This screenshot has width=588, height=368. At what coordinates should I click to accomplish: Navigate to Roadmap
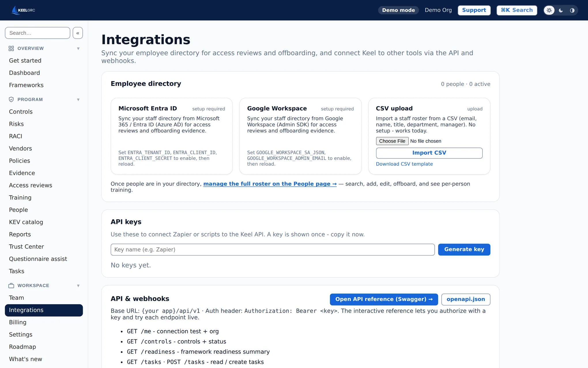[44, 347]
